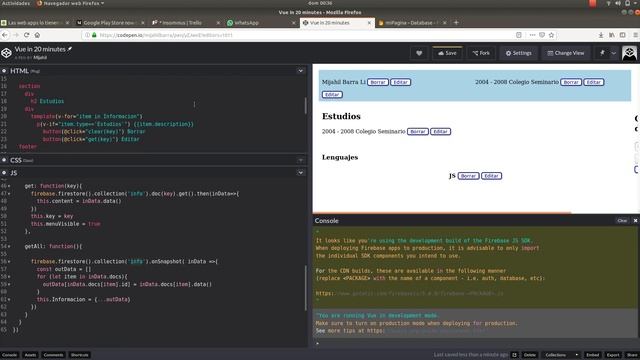Image resolution: width=640 pixels, height=360 pixels.
Task: Click Borrar in blue header Colegio Seminario
Action: coord(571,82)
